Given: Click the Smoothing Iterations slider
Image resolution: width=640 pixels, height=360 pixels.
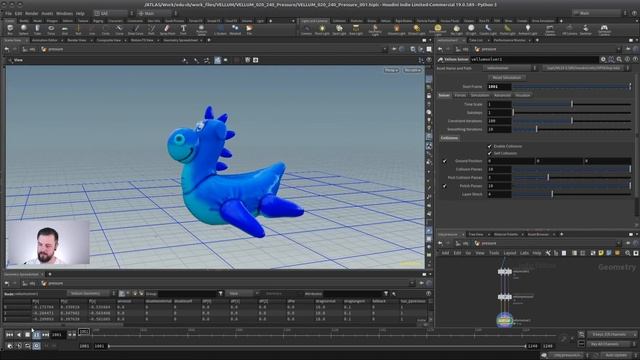Looking at the screenshot, I should [x=571, y=129].
